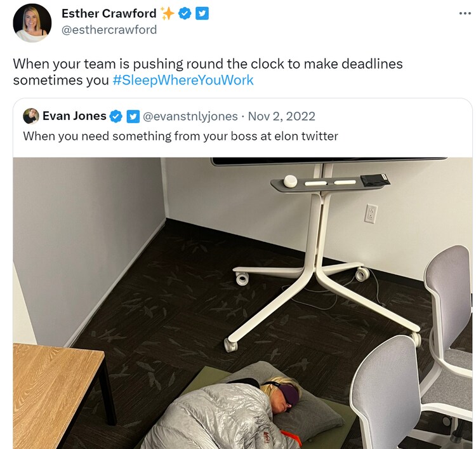Enlarge the photo of person sleeping on floor

[242, 303]
